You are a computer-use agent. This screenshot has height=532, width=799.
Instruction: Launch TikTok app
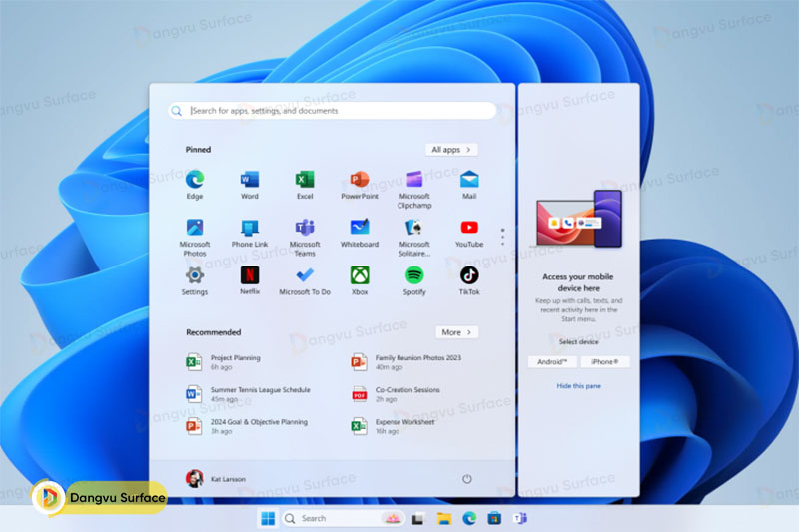(469, 281)
